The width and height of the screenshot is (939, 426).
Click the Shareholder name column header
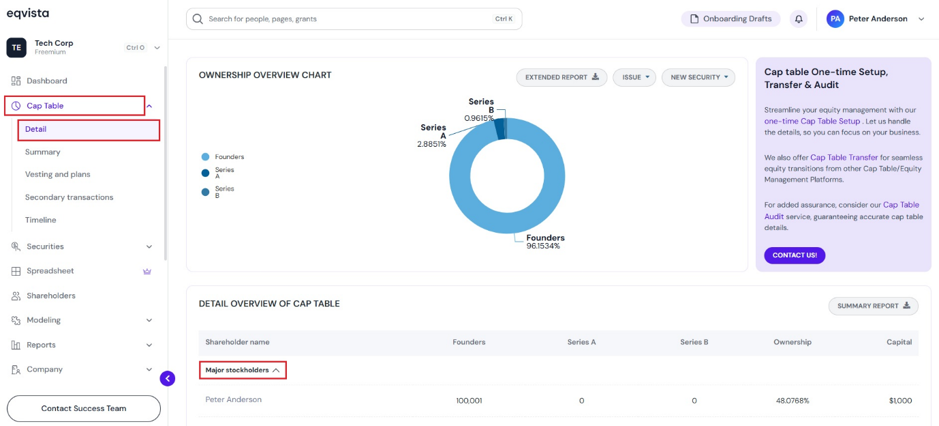point(237,342)
